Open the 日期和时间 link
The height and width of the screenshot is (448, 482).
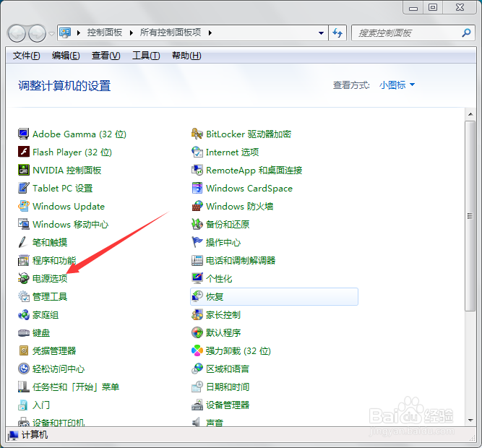coord(228,387)
